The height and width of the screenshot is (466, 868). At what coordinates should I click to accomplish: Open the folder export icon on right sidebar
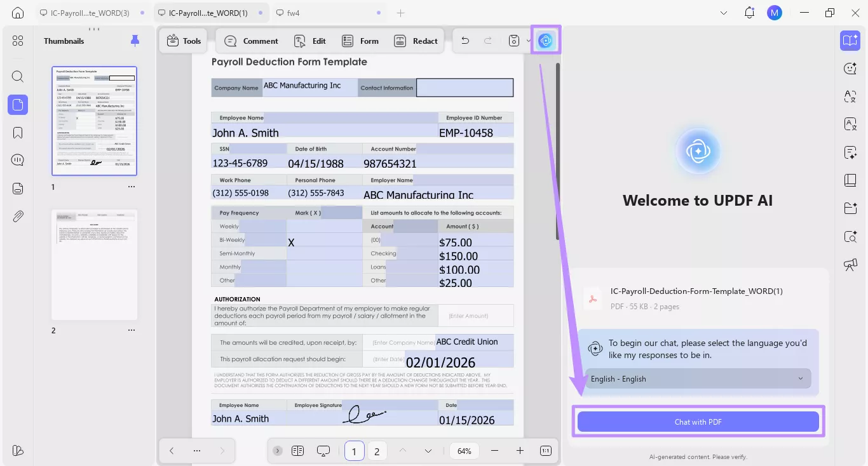[850, 208]
